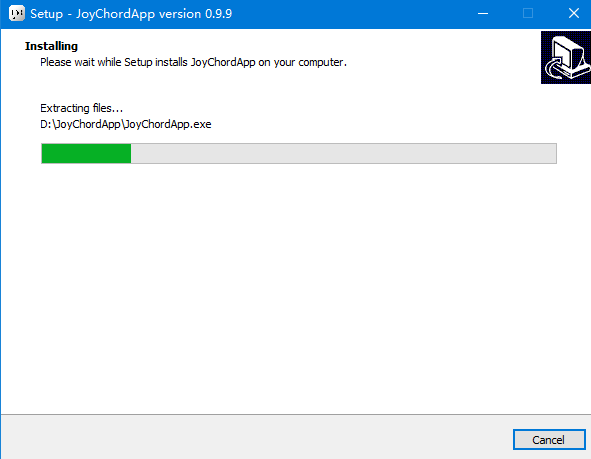Image resolution: width=591 pixels, height=459 pixels.
Task: Cancel the JoyChordApp installation
Action: tap(549, 440)
